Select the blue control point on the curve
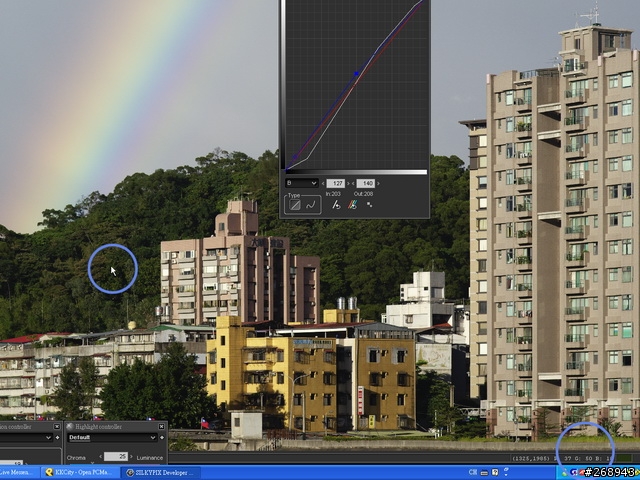The image size is (640, 480). (356, 74)
